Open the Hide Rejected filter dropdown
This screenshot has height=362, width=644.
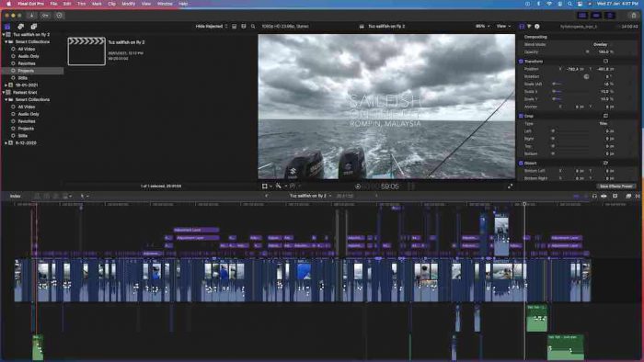211,27
